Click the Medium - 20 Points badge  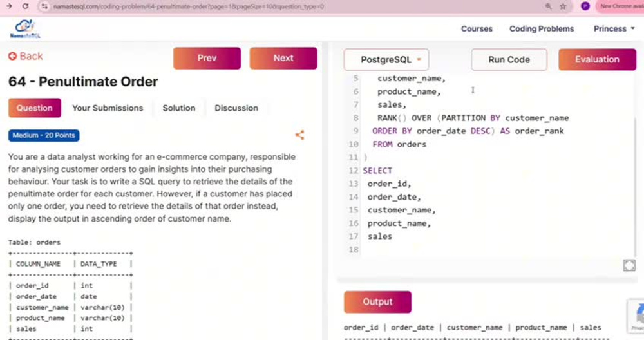(44, 135)
